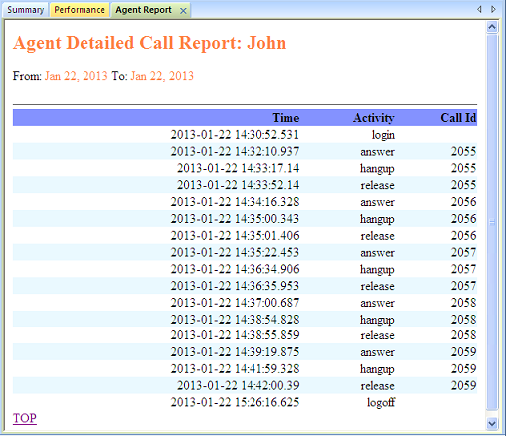This screenshot has width=506, height=436.
Task: Click the From date Jan 22, 2013
Action: pyautogui.click(x=76, y=76)
